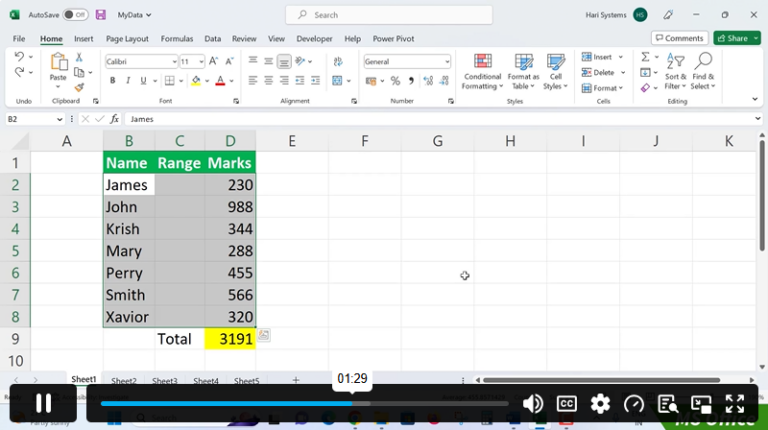Click the Copy icon
Screen dimensions: 768x430
(x=78, y=72)
